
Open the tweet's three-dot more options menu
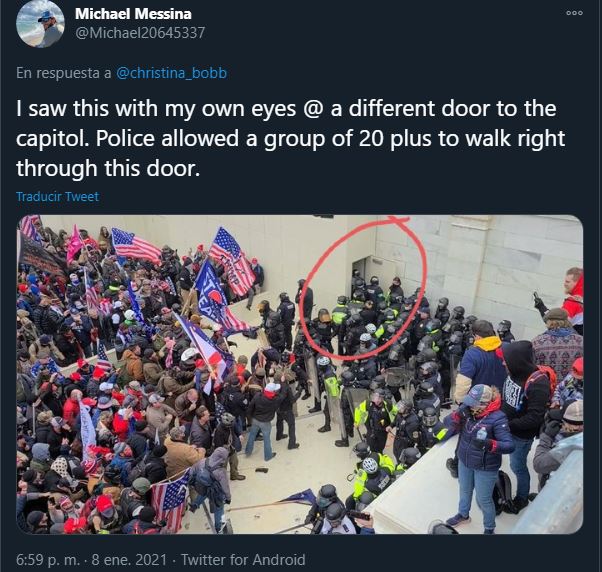(574, 13)
